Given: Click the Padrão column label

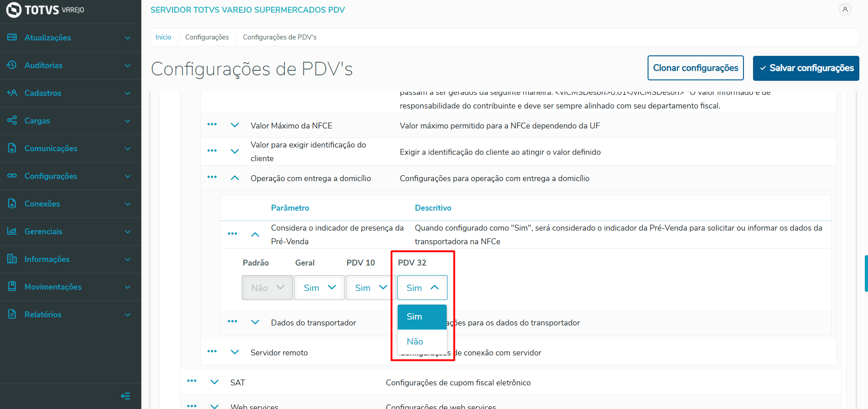Looking at the screenshot, I should pos(256,263).
